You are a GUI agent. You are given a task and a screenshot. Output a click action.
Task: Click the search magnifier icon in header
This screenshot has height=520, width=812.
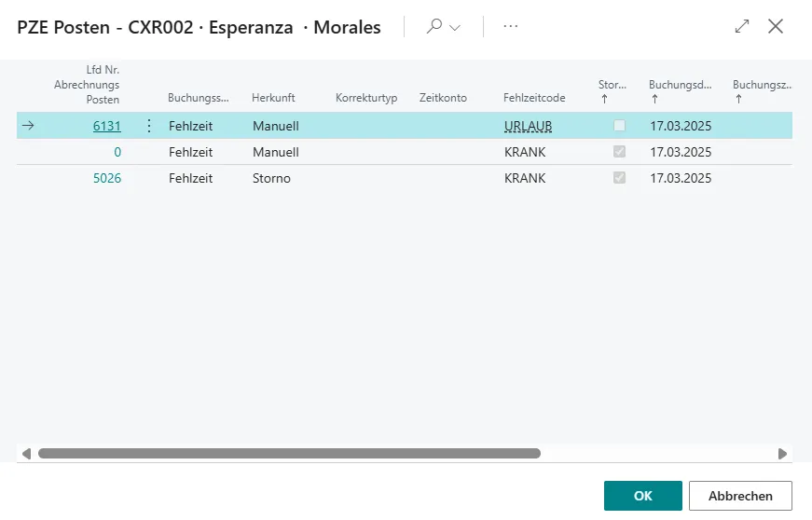click(434, 27)
